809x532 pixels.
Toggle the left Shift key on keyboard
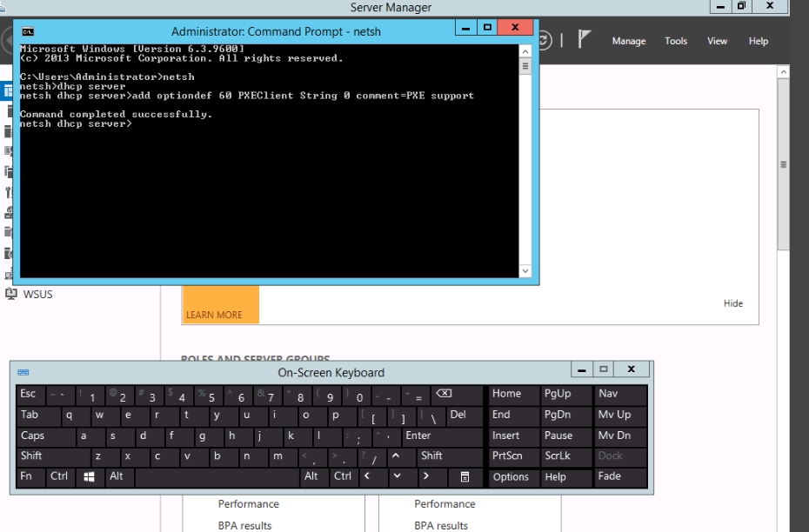[x=53, y=456]
